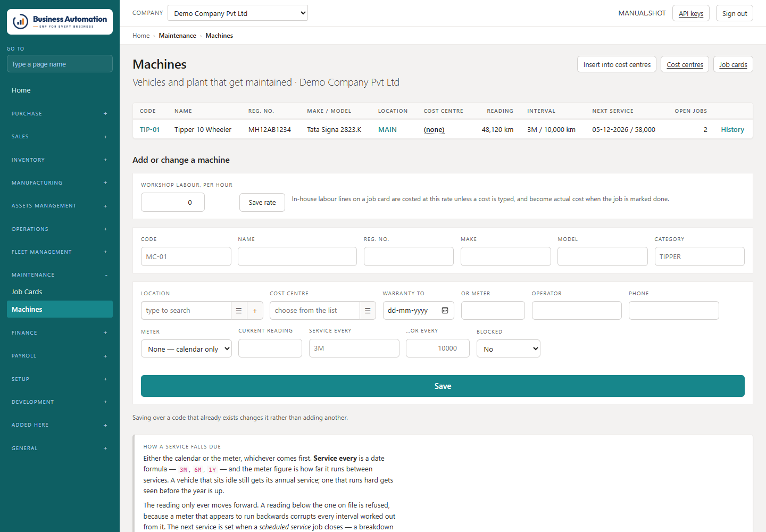Open Home in the sidebar
This screenshot has height=532, width=766.
60,90
